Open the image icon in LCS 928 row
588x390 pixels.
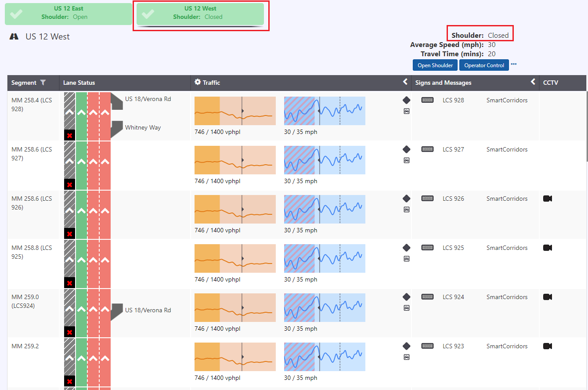[406, 111]
